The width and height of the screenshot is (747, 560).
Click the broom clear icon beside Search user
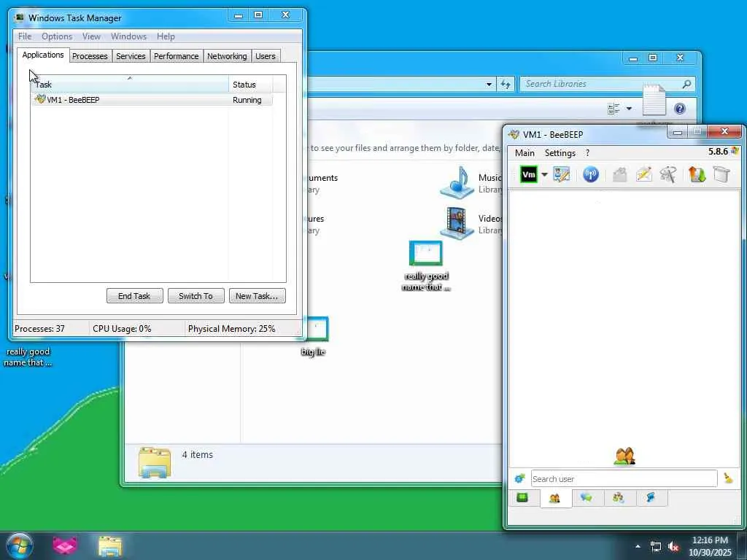728,478
